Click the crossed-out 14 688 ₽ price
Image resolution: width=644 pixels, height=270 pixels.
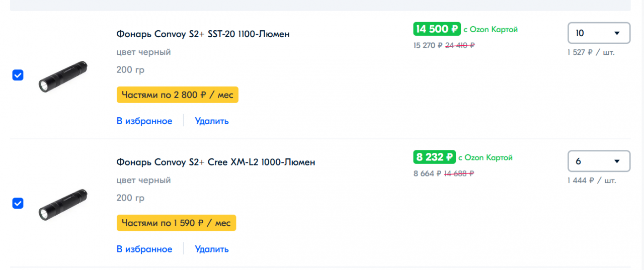(x=459, y=173)
